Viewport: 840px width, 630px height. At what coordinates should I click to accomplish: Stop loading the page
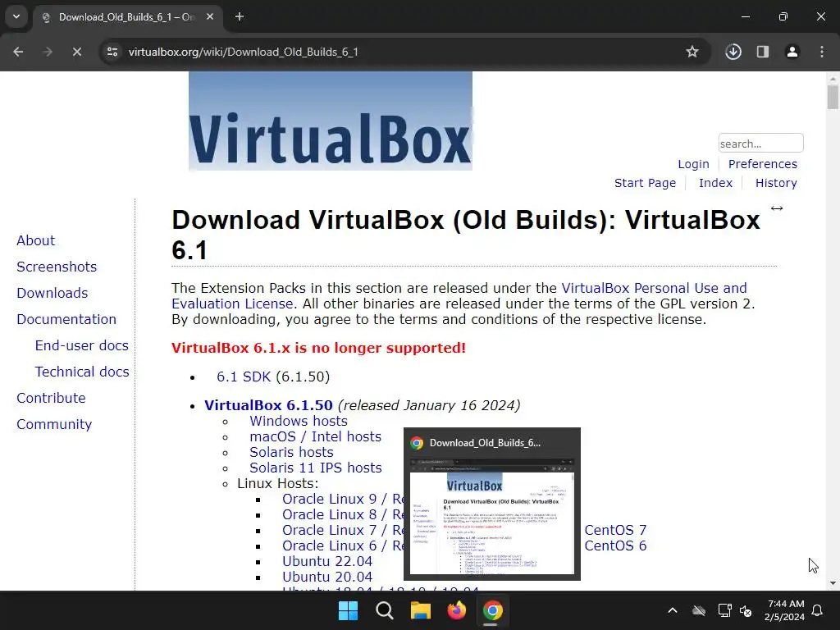tap(77, 52)
